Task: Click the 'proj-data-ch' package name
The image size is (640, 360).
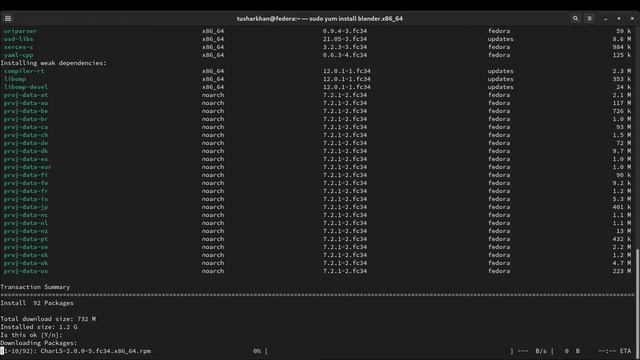Action: pyautogui.click(x=26, y=135)
